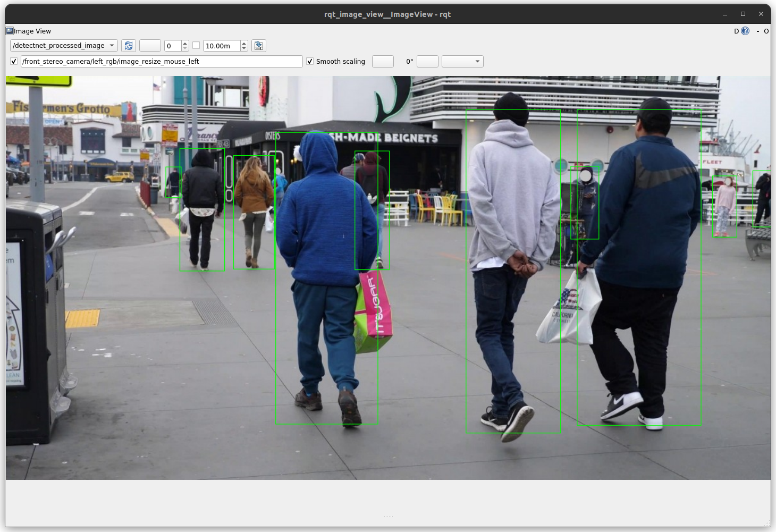The height and width of the screenshot is (532, 776).
Task: Refresh the list of image topics
Action: [x=129, y=46]
